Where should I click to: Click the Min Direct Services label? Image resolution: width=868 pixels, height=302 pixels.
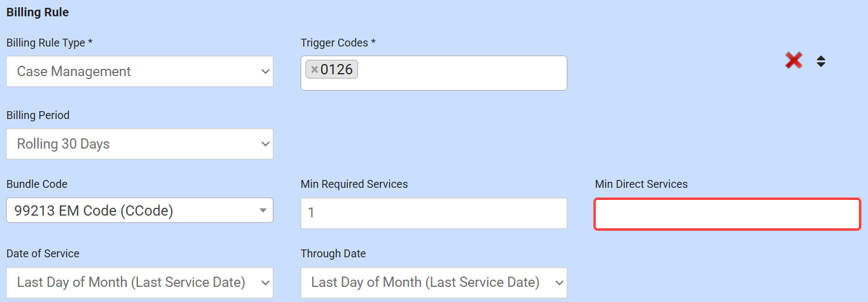[x=641, y=184]
